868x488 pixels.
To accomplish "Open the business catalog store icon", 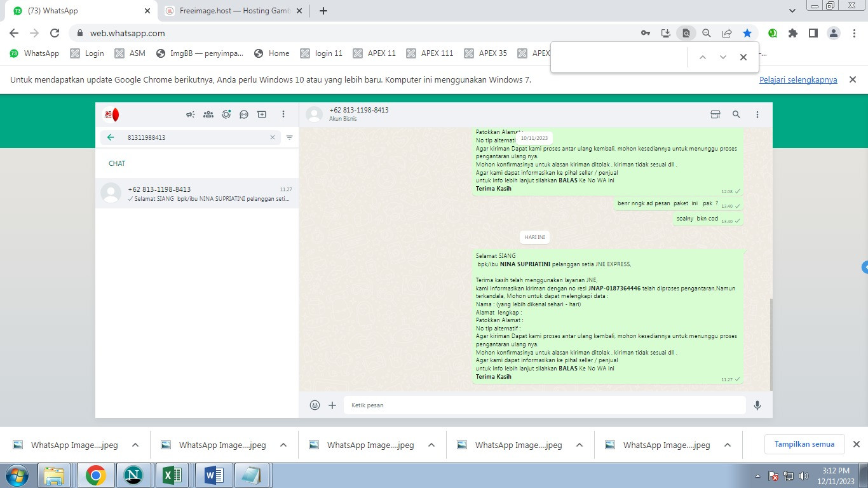I will (715, 114).
